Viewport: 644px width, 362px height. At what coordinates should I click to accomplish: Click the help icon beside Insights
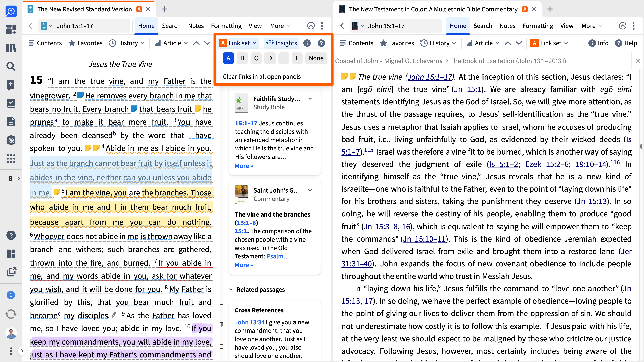(x=321, y=43)
